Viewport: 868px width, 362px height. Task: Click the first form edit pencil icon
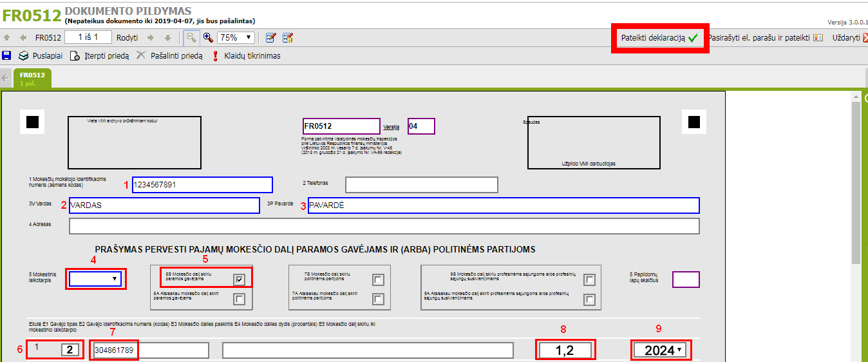coord(271,37)
